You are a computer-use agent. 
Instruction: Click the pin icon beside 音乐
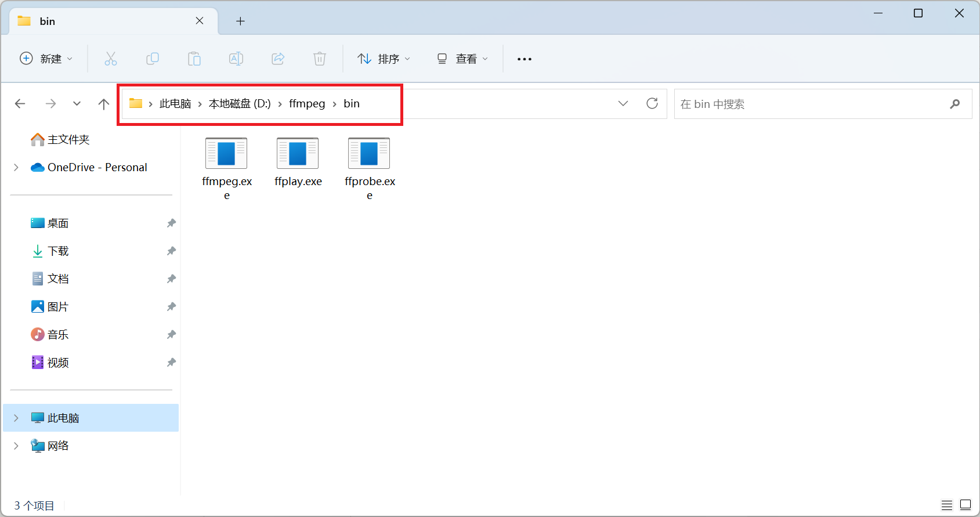click(171, 334)
